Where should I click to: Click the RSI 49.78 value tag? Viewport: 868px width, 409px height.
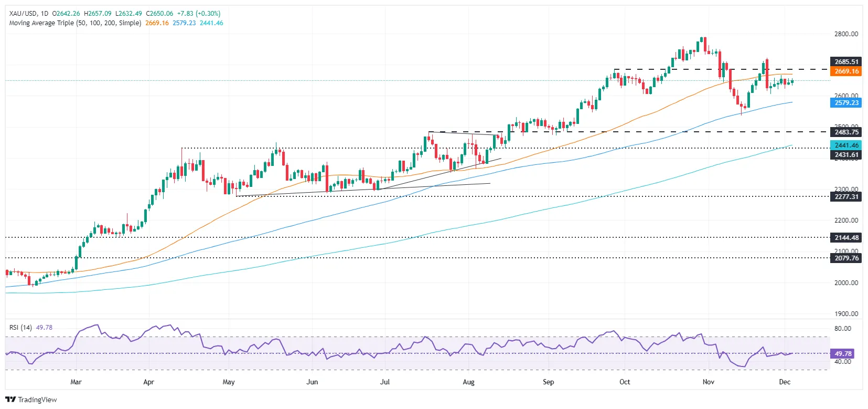pos(843,354)
